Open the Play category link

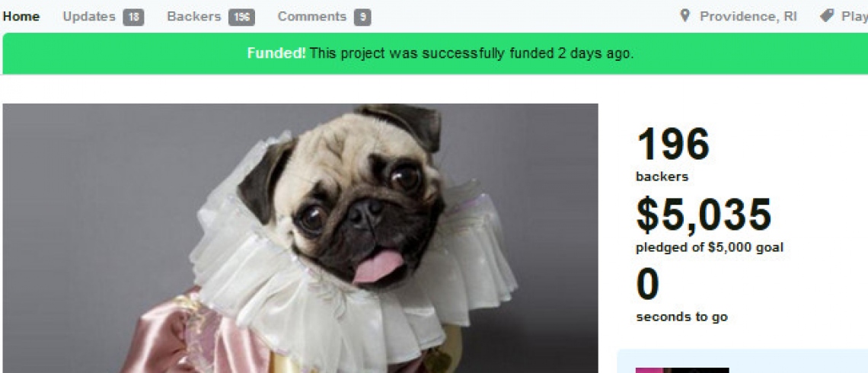[x=854, y=17]
